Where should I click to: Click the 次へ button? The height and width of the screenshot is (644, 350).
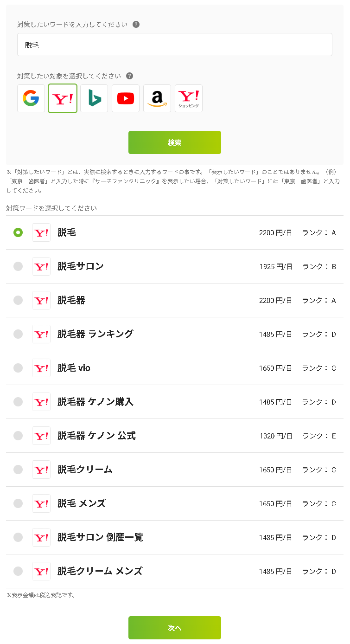coord(175,628)
